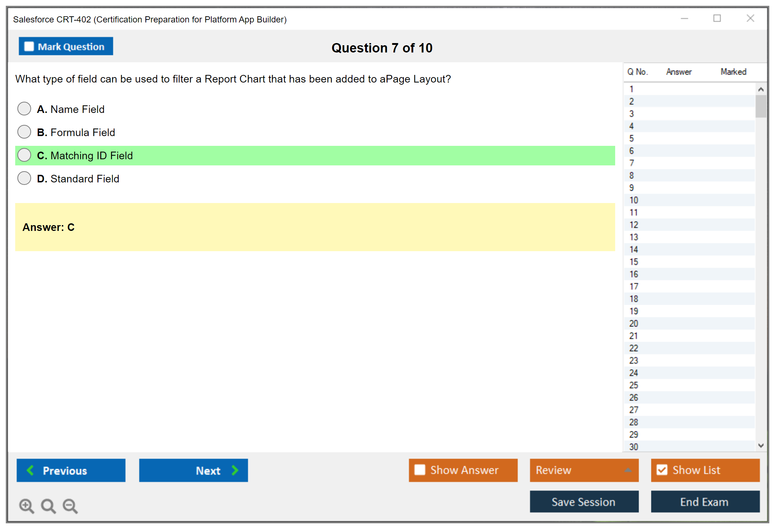Click the Save Session button
The width and height of the screenshot is (778, 532).
[x=584, y=502]
